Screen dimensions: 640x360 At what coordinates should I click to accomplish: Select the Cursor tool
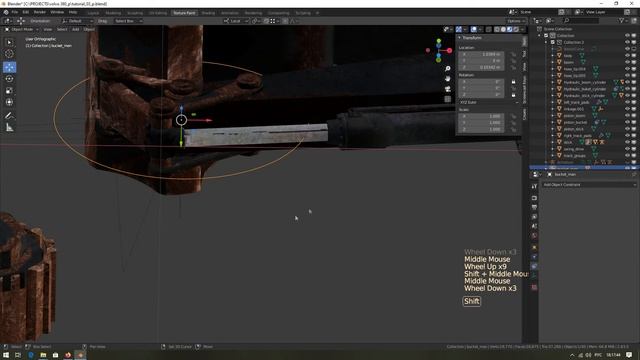tap(9, 54)
